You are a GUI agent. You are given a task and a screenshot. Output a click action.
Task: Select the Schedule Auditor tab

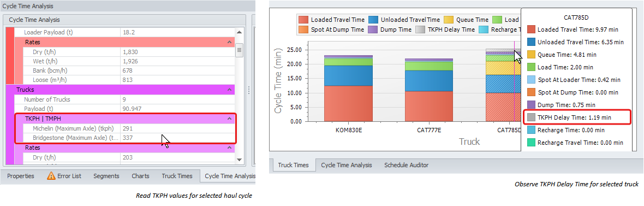point(406,165)
